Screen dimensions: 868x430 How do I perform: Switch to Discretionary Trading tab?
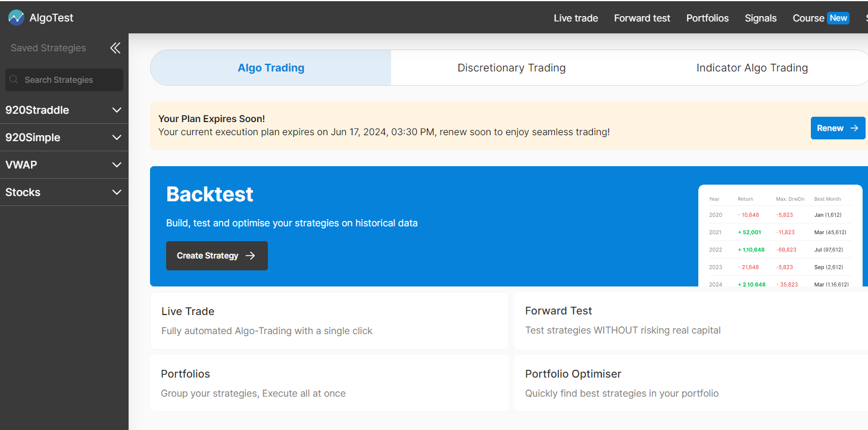pos(511,68)
